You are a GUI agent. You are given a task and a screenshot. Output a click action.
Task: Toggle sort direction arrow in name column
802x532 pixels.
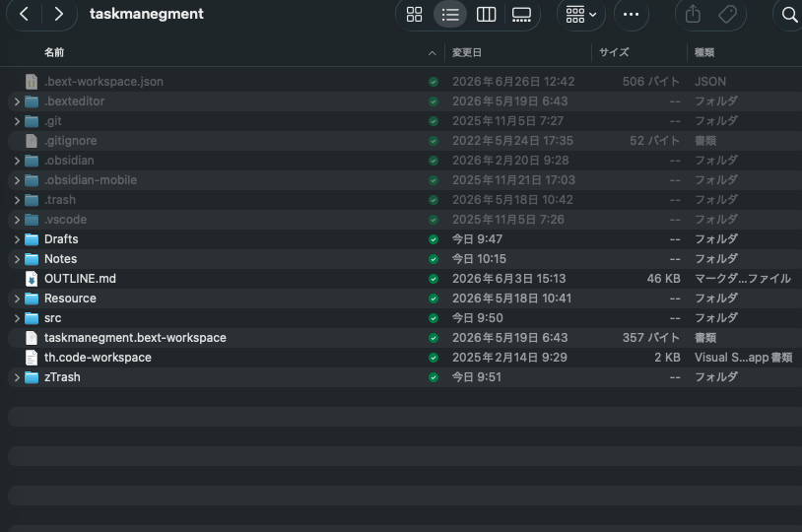pyautogui.click(x=433, y=52)
